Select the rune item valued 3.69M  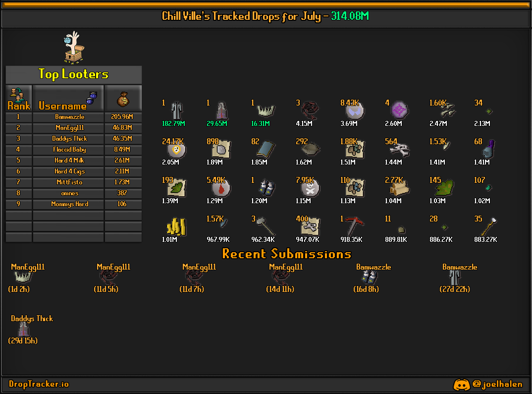pos(355,112)
